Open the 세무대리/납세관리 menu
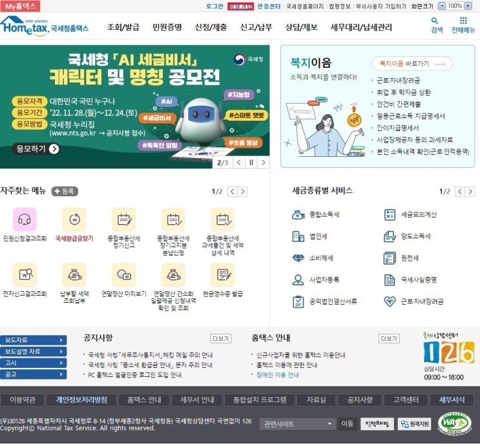 tap(361, 27)
